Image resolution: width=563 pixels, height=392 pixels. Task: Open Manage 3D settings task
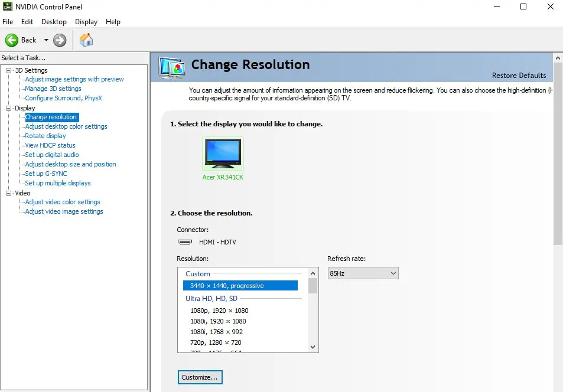[x=53, y=89]
